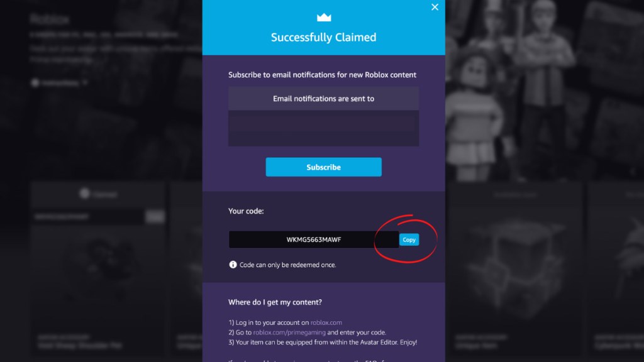The width and height of the screenshot is (644, 362).
Task: Click the Subscribe button
Action: coord(324,167)
